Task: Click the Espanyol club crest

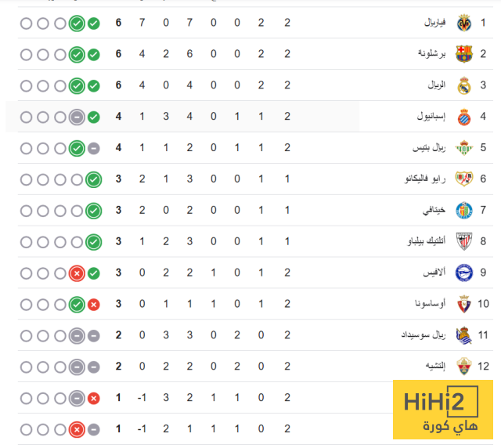Action: click(464, 117)
